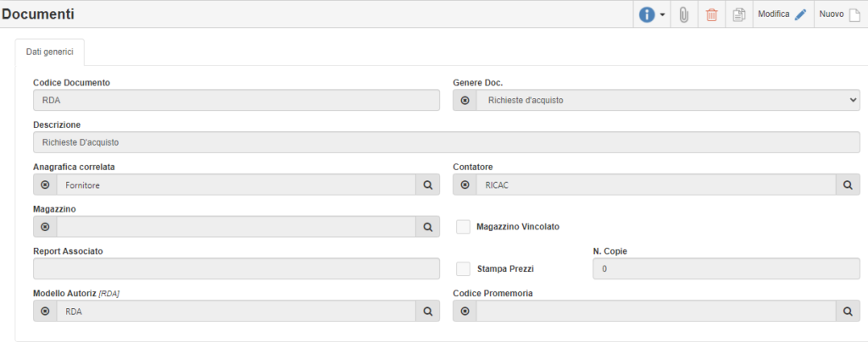Clear the Contatore field with circle icon
Image resolution: width=868 pixels, height=342 pixels.
465,185
